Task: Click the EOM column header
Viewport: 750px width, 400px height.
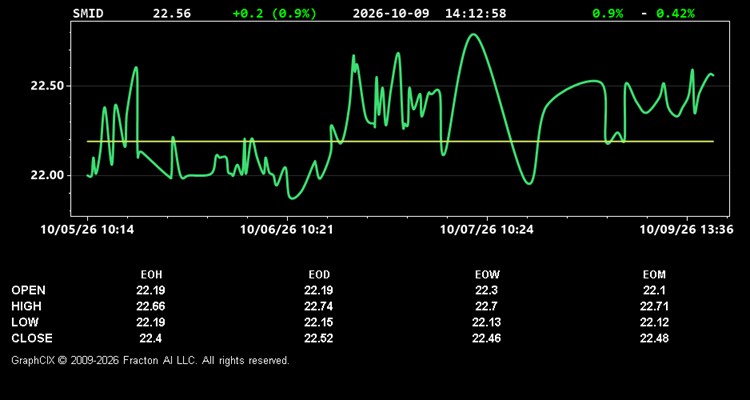Action: (x=654, y=275)
